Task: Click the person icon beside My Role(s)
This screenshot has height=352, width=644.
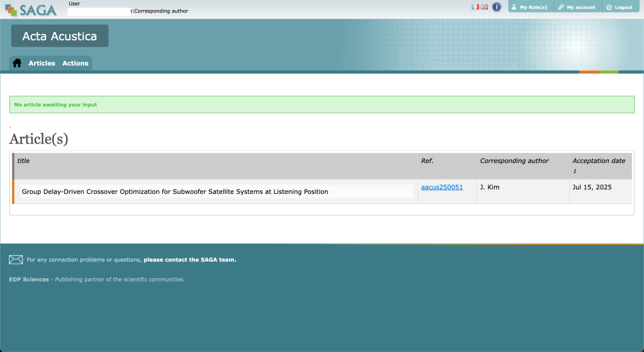Action: coord(514,8)
